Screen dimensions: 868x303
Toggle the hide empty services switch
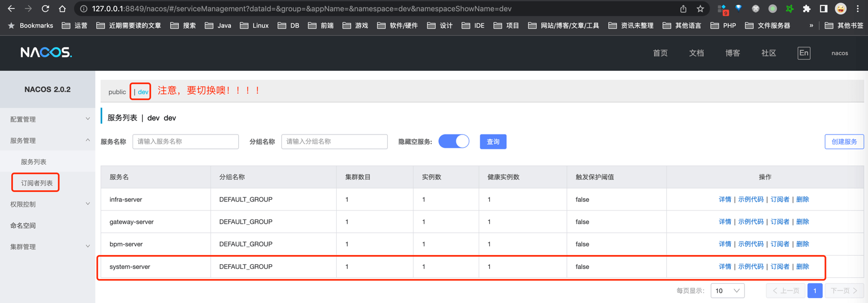[x=454, y=141]
